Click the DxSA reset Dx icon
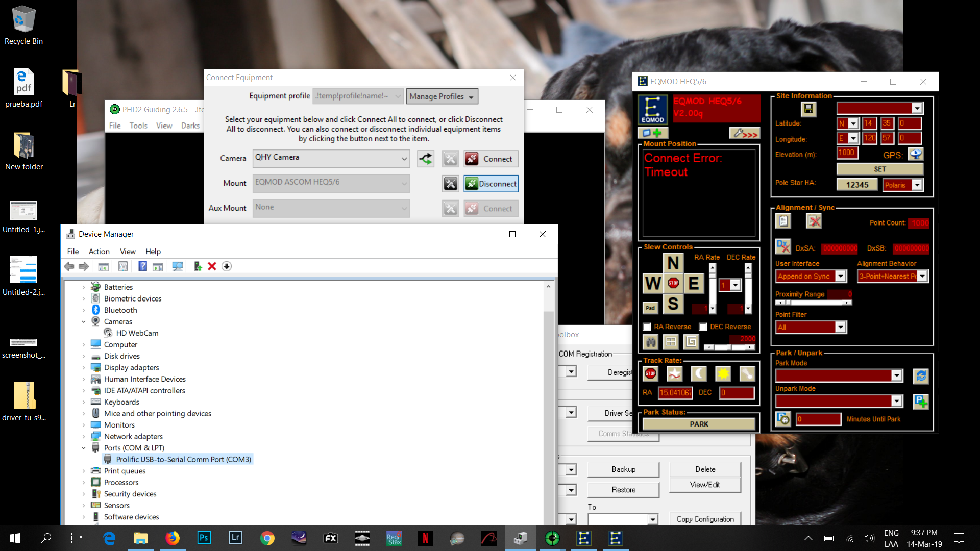980x551 pixels. [783, 247]
